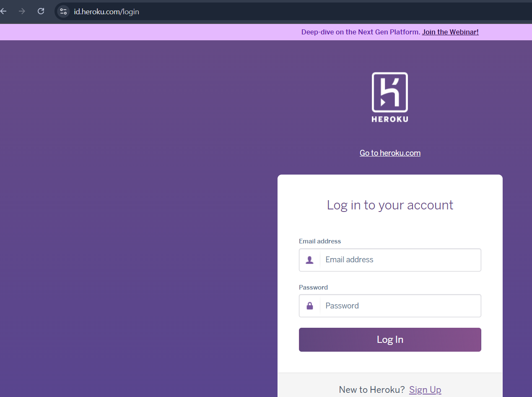This screenshot has height=397, width=532.
Task: Click the user icon beside Email field
Action: (x=310, y=260)
